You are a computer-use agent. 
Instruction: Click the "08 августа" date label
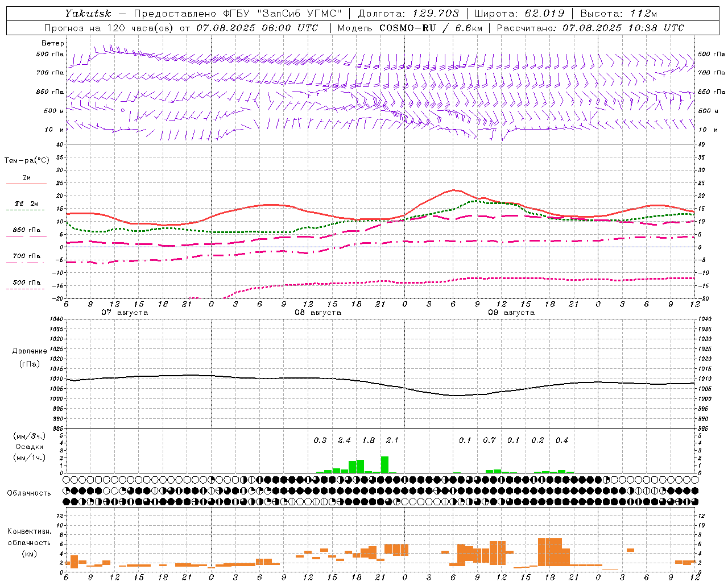click(x=318, y=313)
